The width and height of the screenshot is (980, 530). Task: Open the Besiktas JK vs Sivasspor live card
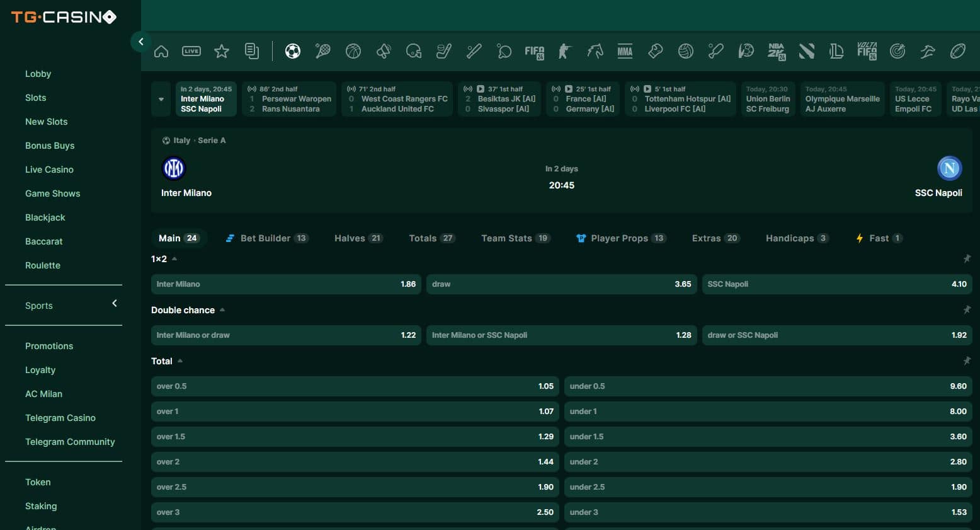coord(499,99)
